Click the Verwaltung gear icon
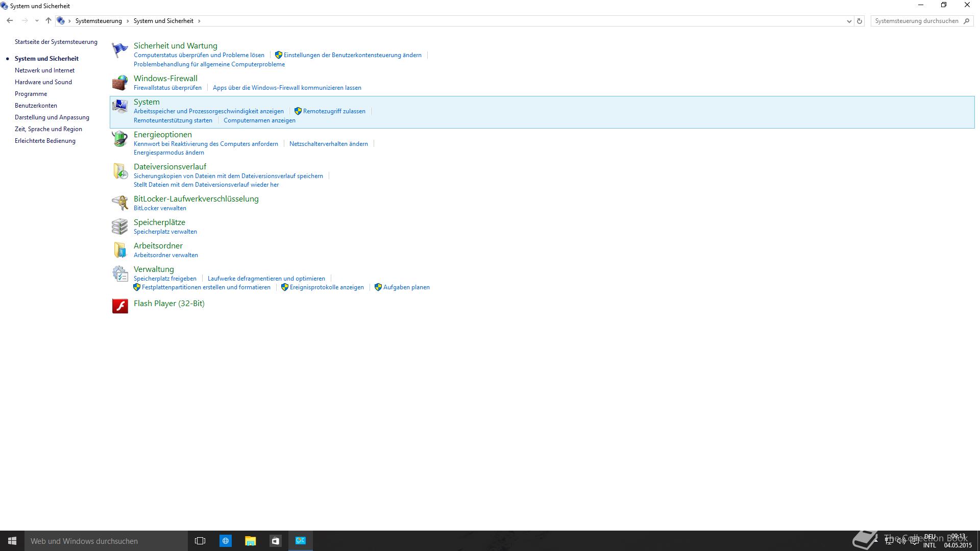Image resolution: width=980 pixels, height=551 pixels. 120,273
